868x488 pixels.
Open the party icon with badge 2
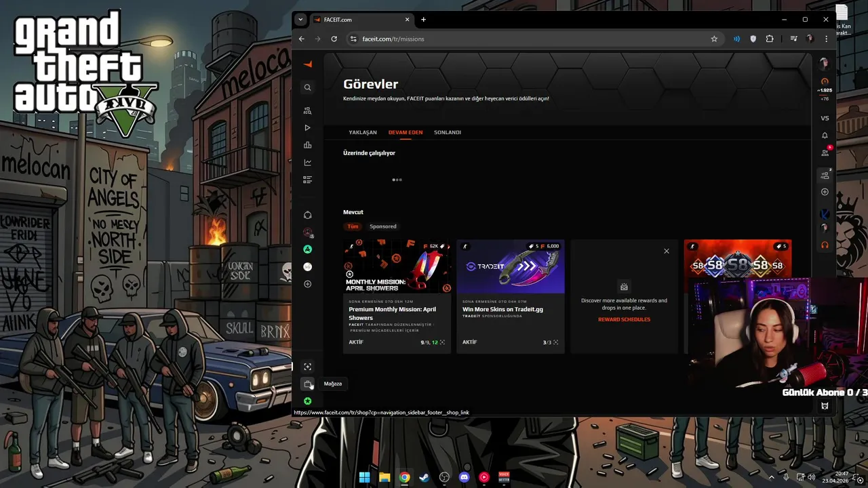pyautogui.click(x=825, y=175)
